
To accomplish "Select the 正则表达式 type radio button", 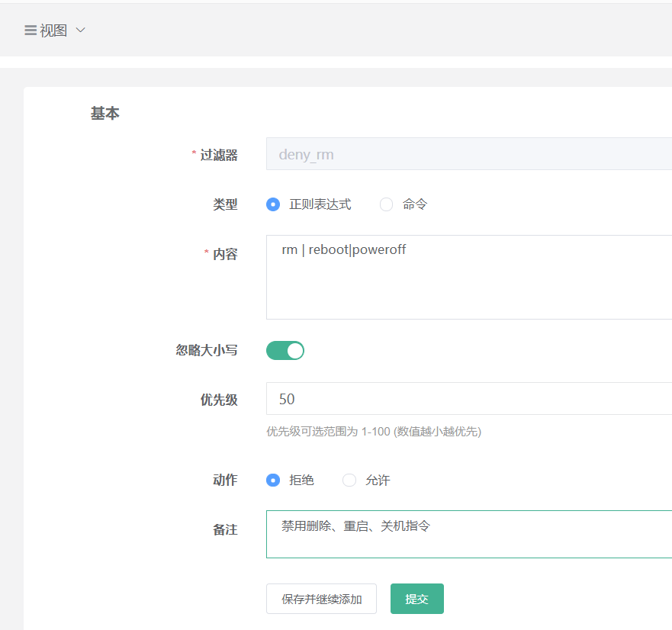I will pyautogui.click(x=273, y=204).
